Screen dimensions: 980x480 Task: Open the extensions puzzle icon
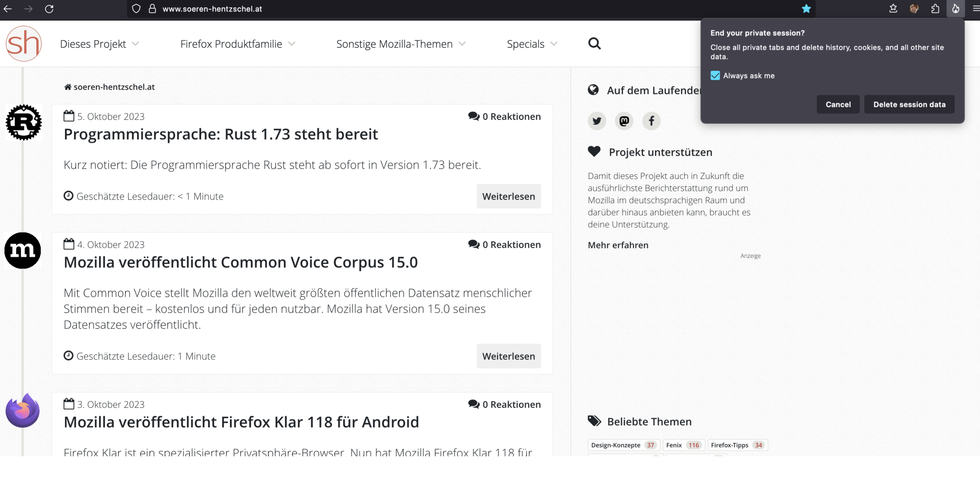(x=935, y=9)
